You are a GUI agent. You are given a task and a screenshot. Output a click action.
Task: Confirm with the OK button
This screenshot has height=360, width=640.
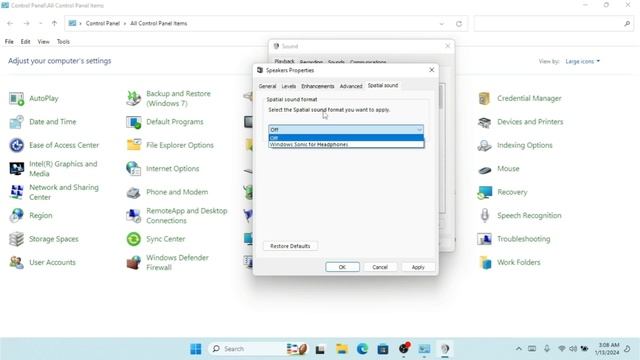point(342,267)
